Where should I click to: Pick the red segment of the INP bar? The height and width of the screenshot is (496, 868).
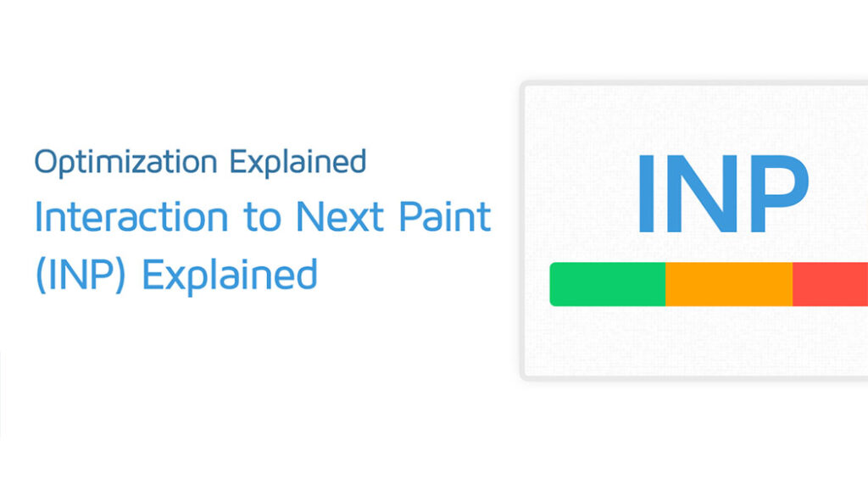[831, 284]
